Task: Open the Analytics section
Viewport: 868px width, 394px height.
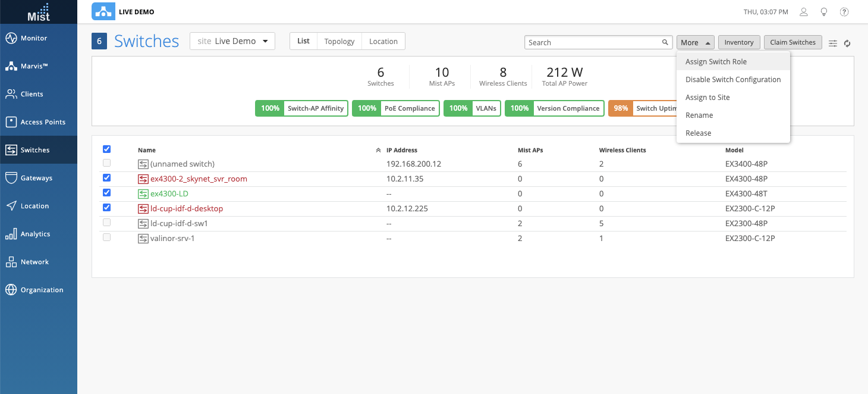Action: pos(35,234)
